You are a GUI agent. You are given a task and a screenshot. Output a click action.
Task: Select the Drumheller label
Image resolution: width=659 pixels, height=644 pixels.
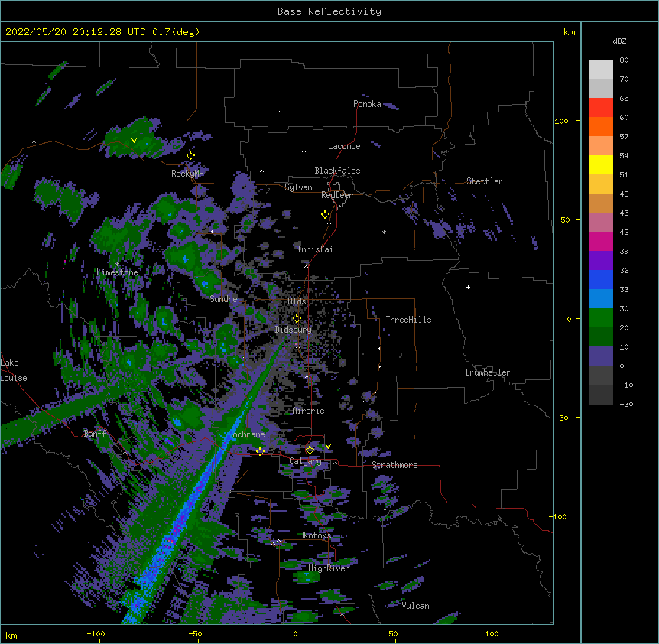click(488, 372)
